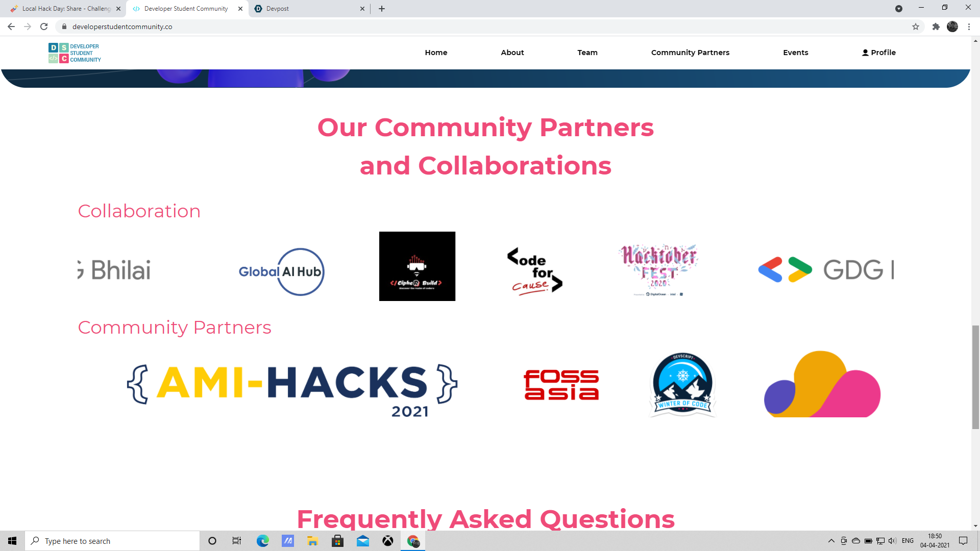This screenshot has height=551, width=980.
Task: Open the Chrome three-dot menu
Action: pos(969,27)
